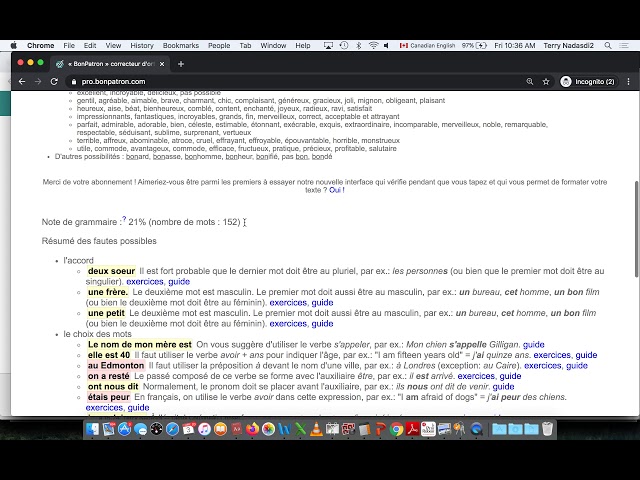Bookmark this page with the star icon
This screenshot has height=480, width=640.
[x=546, y=81]
